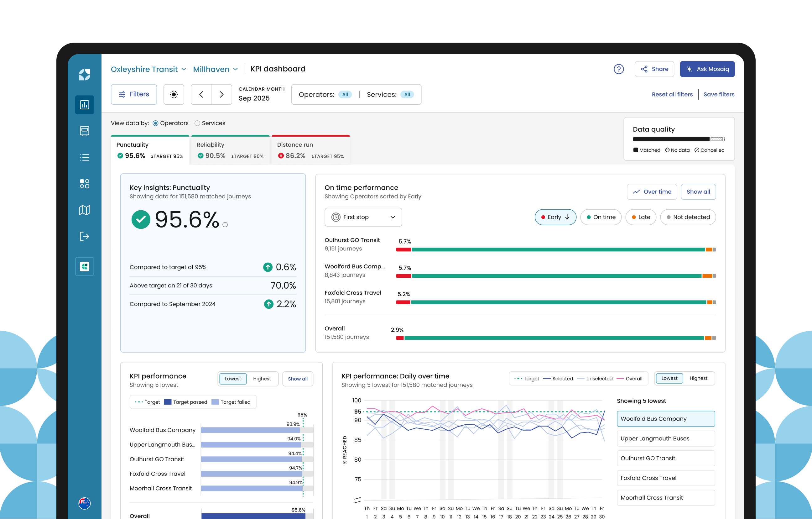This screenshot has width=812, height=519.
Task: Open the shapes widgets icon in sidebar
Action: coord(84,184)
